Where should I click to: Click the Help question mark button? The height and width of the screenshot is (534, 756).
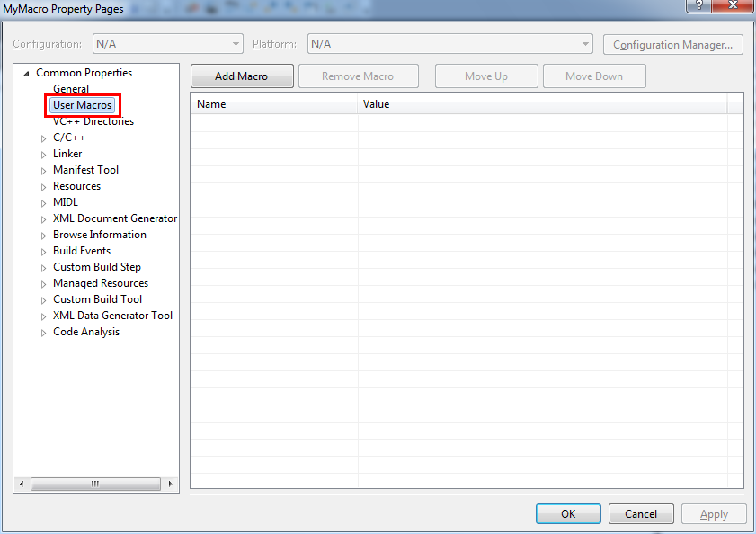(x=698, y=5)
